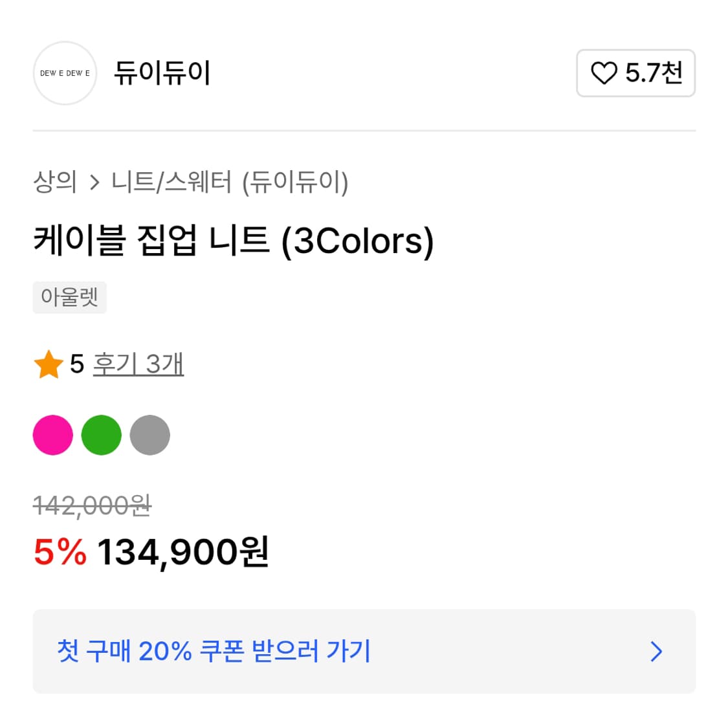Click 첫 구매 20% 쿠폰 받으러 가기
Viewport: 728px width, 728px height.
(x=214, y=651)
